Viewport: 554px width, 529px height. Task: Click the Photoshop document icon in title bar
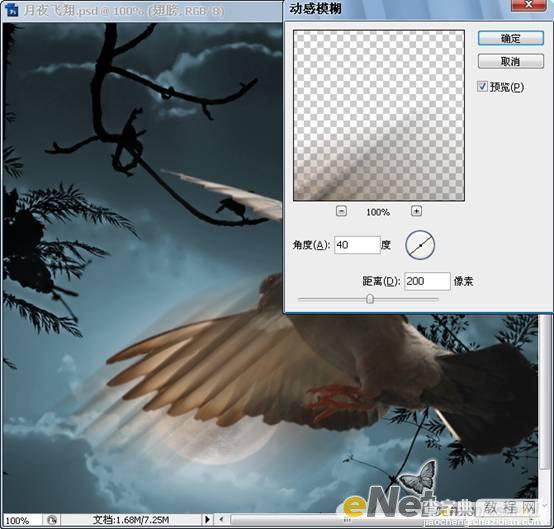[x=12, y=10]
